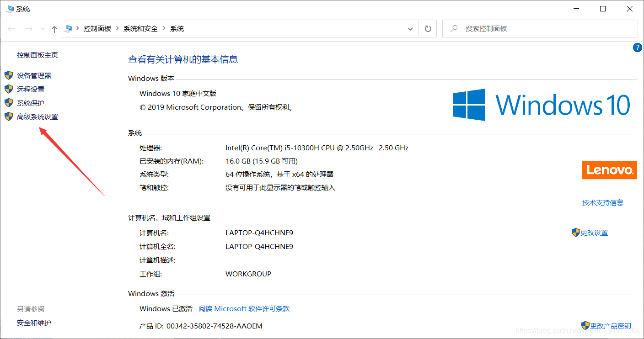Screen dimensions: 644x339
Task: Click product ID 00342-35802-74528-AAOEM
Action: coord(215,326)
